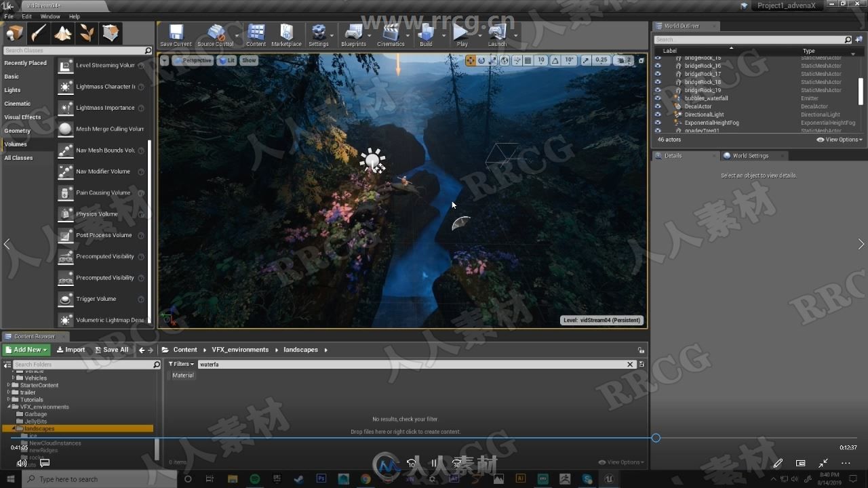The height and width of the screenshot is (488, 868).
Task: Open the rotation snap 10° dropdown
Action: 569,60
